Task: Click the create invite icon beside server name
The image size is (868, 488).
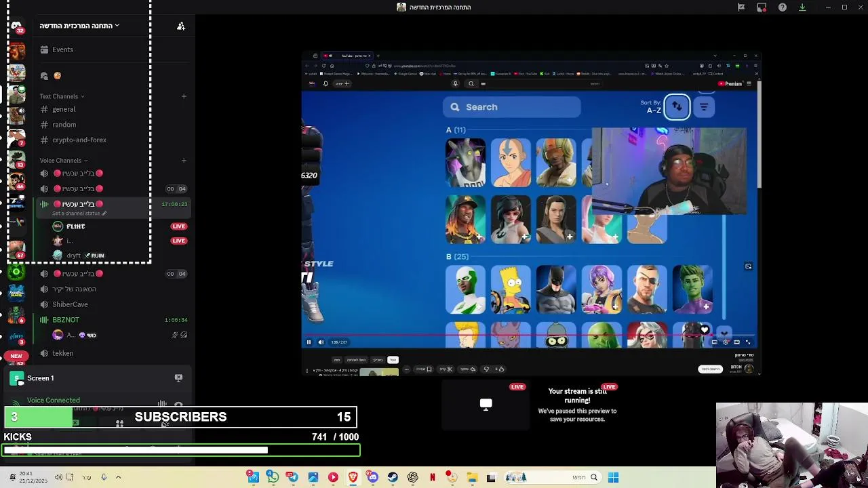Action: [181, 26]
